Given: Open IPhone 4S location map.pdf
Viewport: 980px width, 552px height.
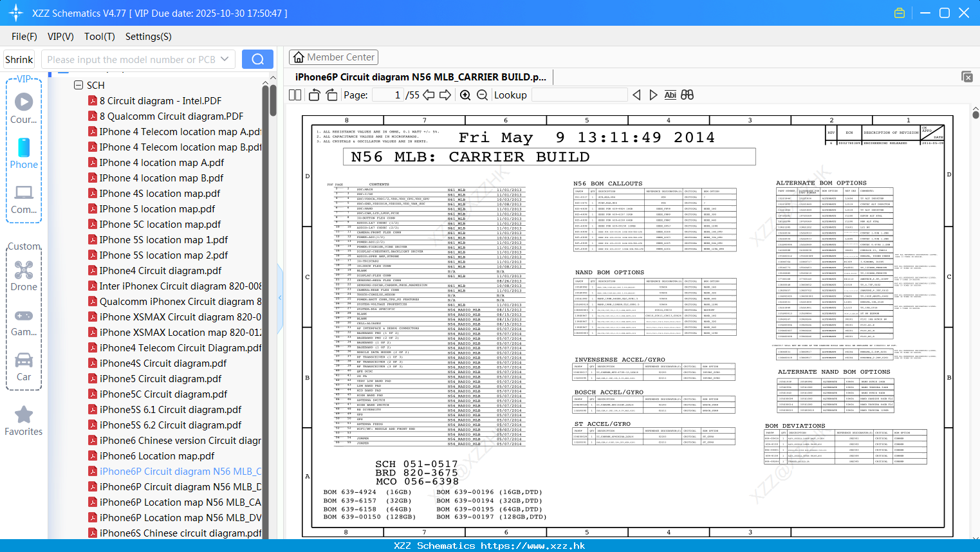Looking at the screenshot, I should [160, 193].
